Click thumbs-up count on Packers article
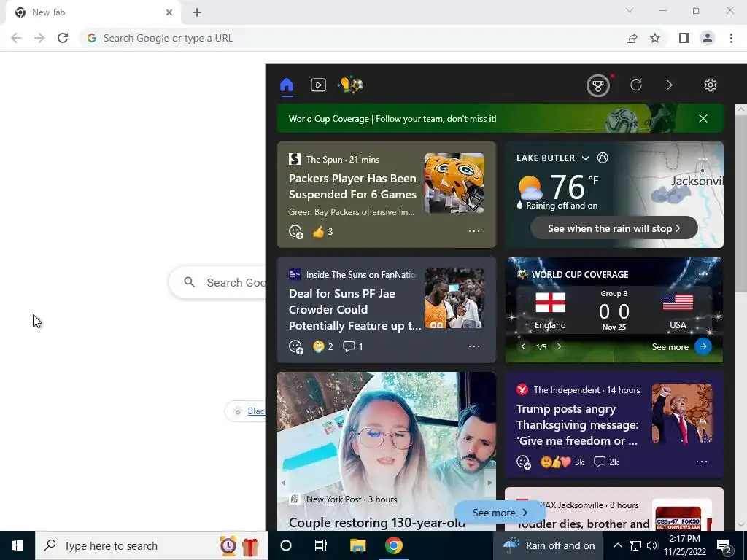The height and width of the screenshot is (560, 747). 323,232
